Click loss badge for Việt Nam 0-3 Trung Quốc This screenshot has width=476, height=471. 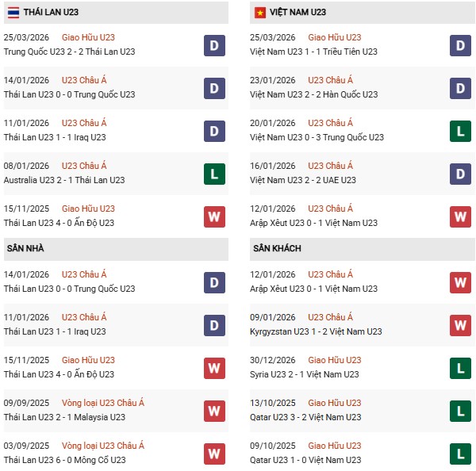tap(461, 131)
